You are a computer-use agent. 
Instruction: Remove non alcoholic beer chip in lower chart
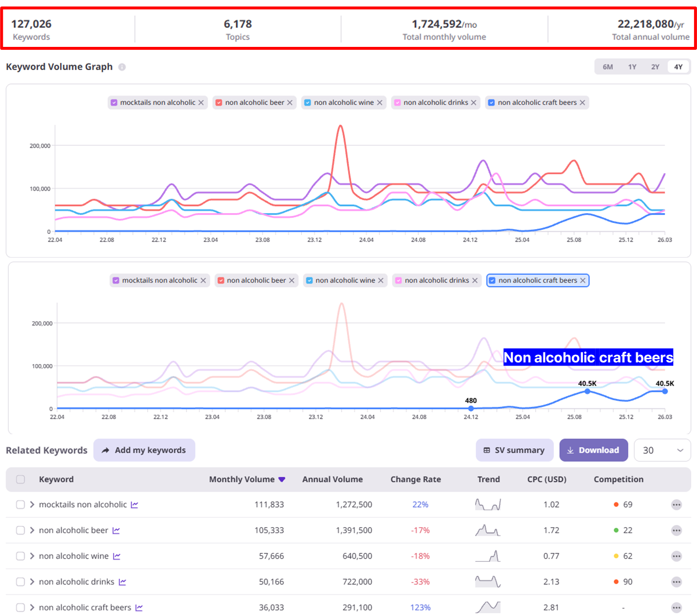pos(291,280)
